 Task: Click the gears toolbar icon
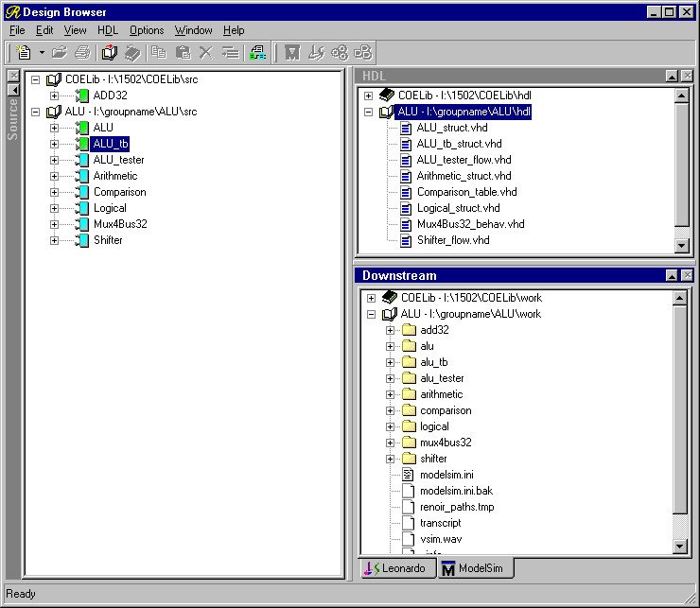coord(340,53)
